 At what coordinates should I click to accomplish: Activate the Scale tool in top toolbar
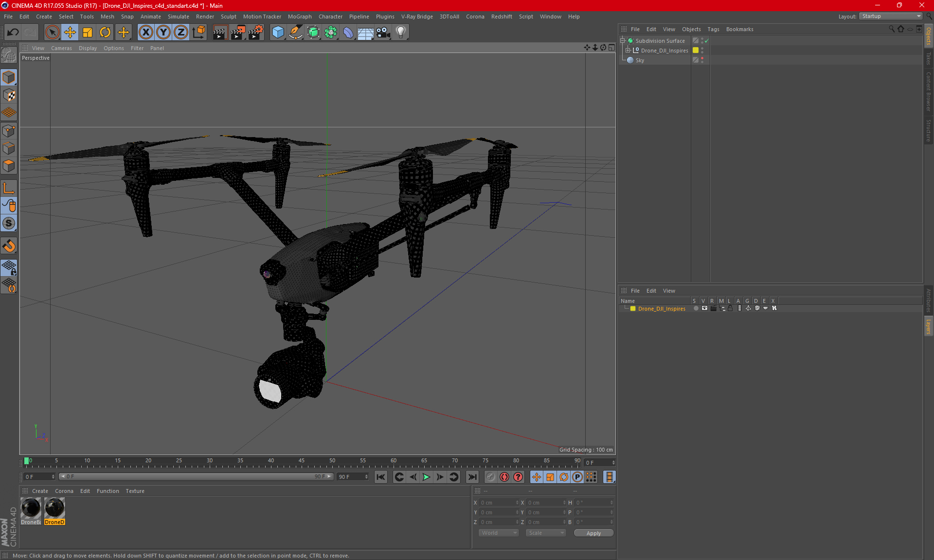pyautogui.click(x=88, y=32)
